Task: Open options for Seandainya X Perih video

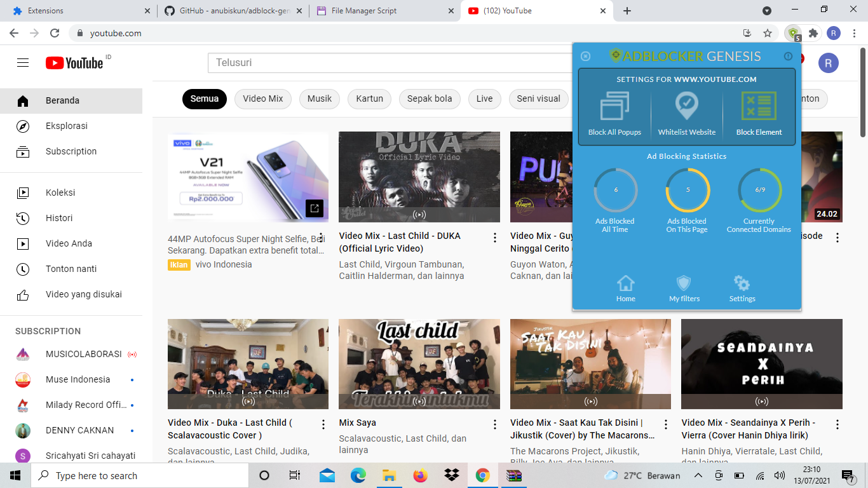Action: click(837, 424)
